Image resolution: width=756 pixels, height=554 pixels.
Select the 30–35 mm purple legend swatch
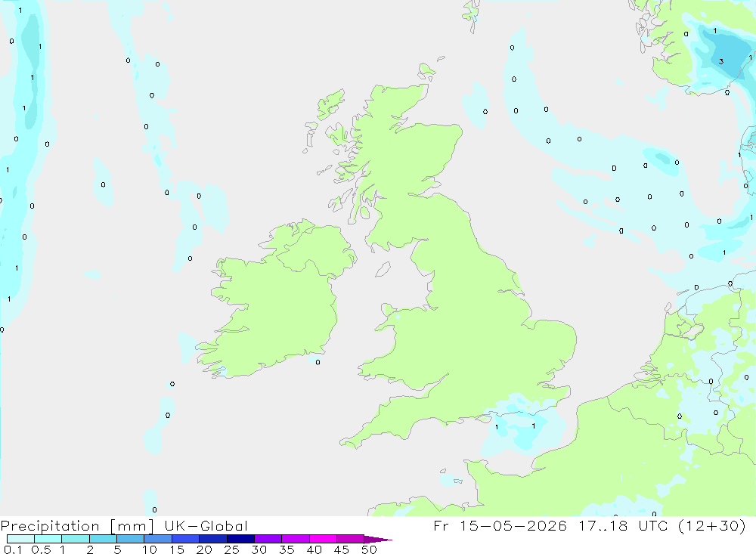[268, 539]
